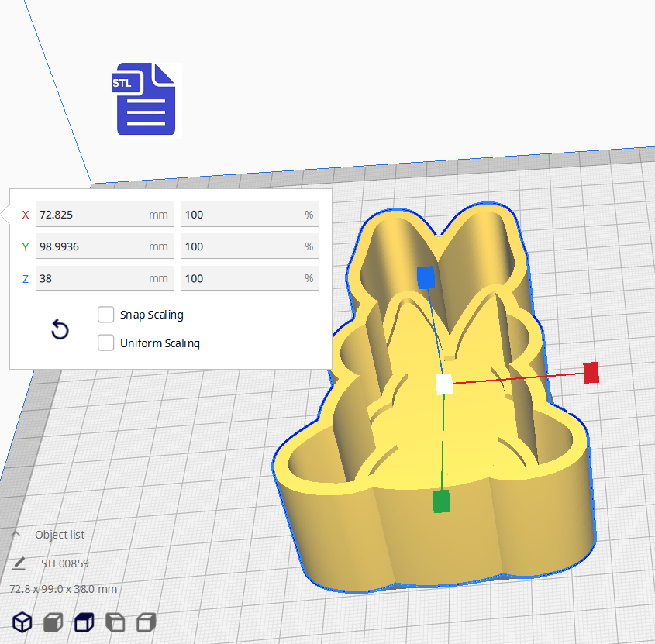Click the pencil icon beside STL00859
The image size is (655, 644).
tap(19, 563)
